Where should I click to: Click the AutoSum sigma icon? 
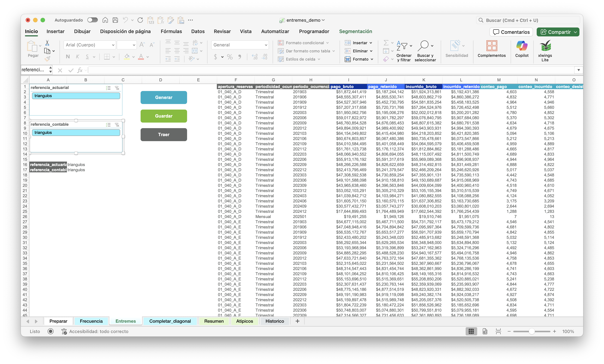pos(386,43)
